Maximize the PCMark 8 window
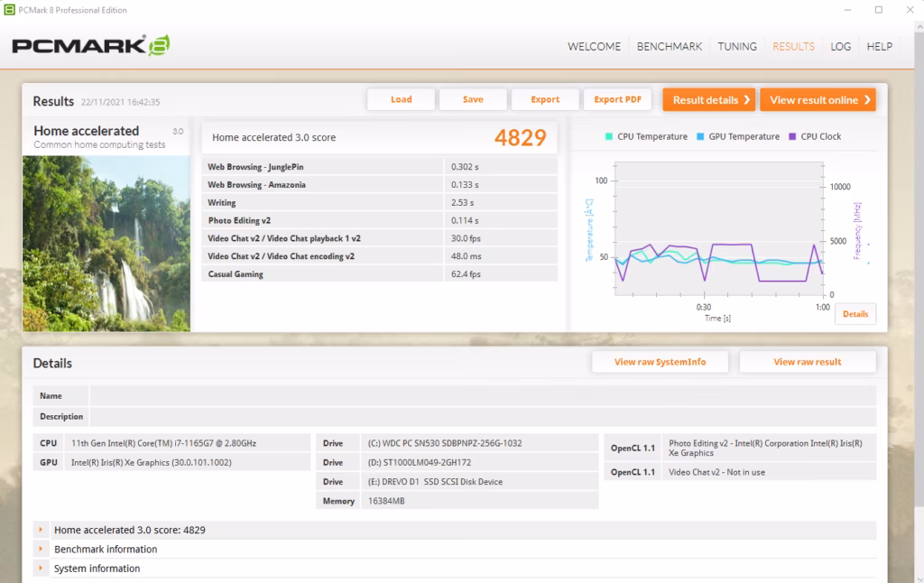This screenshot has height=583, width=924. 879,9
